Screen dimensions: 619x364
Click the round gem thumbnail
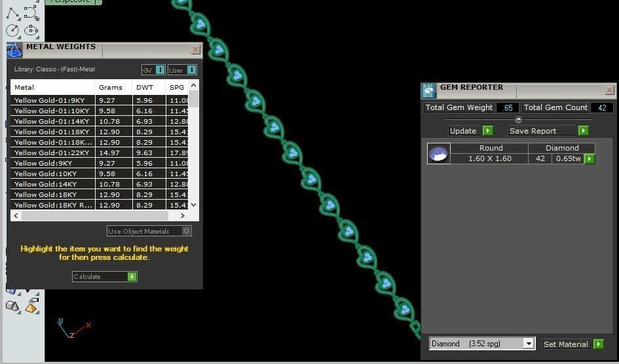point(439,153)
